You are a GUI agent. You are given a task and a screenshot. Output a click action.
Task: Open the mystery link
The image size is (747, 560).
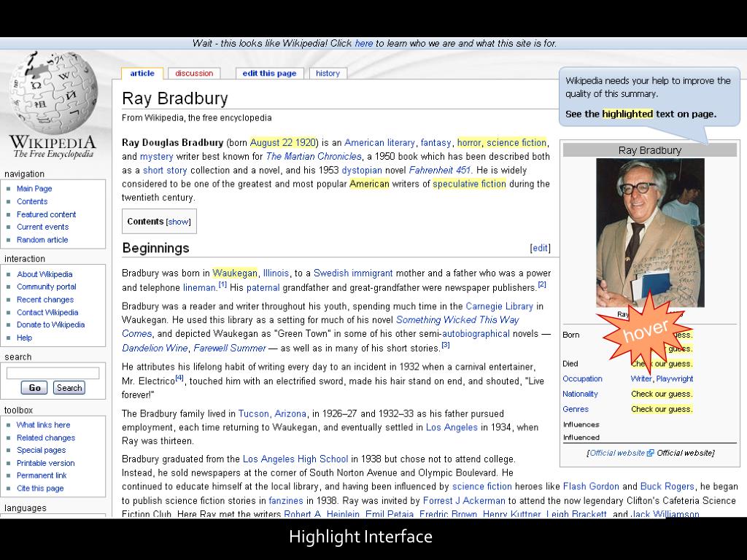tap(156, 157)
